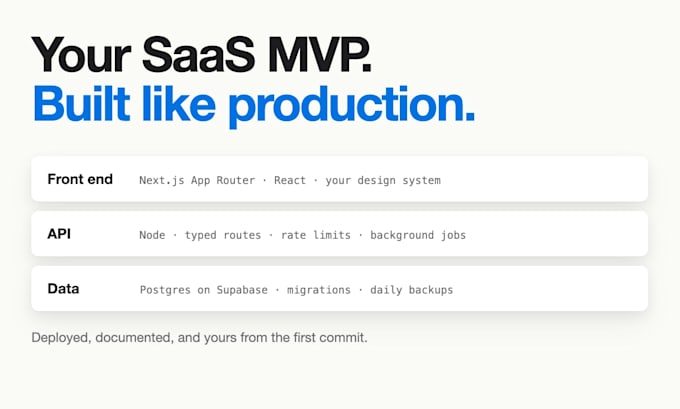Screen dimensions: 680x409
Task: Select the Data card
Action: click(340, 288)
